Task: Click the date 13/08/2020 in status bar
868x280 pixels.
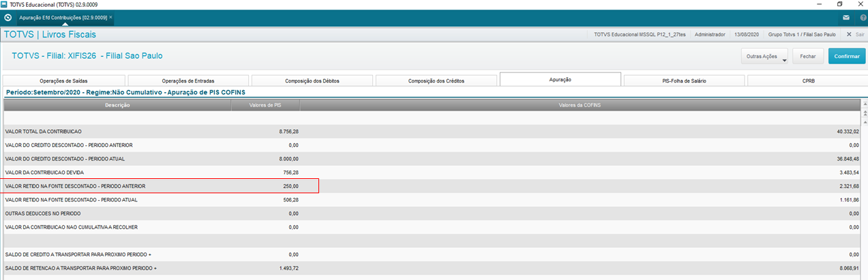Action: click(x=747, y=34)
